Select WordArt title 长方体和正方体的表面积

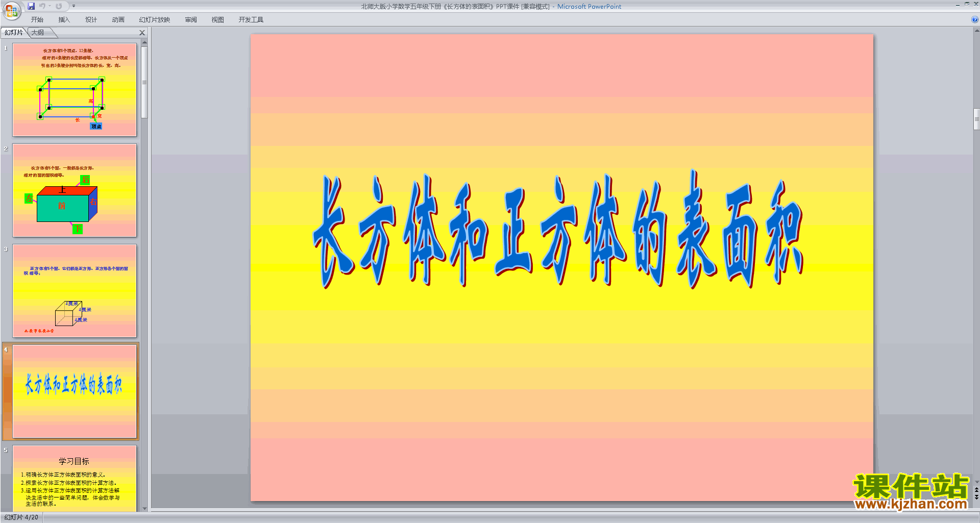point(558,229)
